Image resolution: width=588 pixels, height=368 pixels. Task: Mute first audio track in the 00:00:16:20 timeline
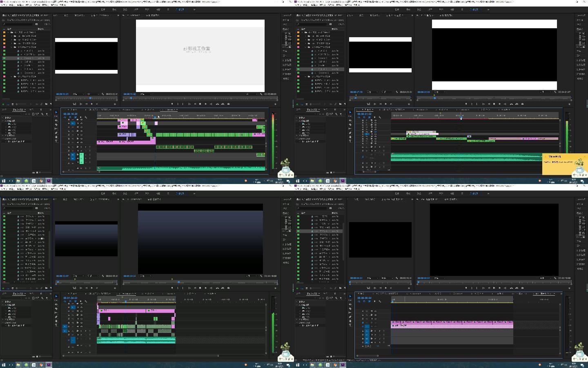(81, 147)
